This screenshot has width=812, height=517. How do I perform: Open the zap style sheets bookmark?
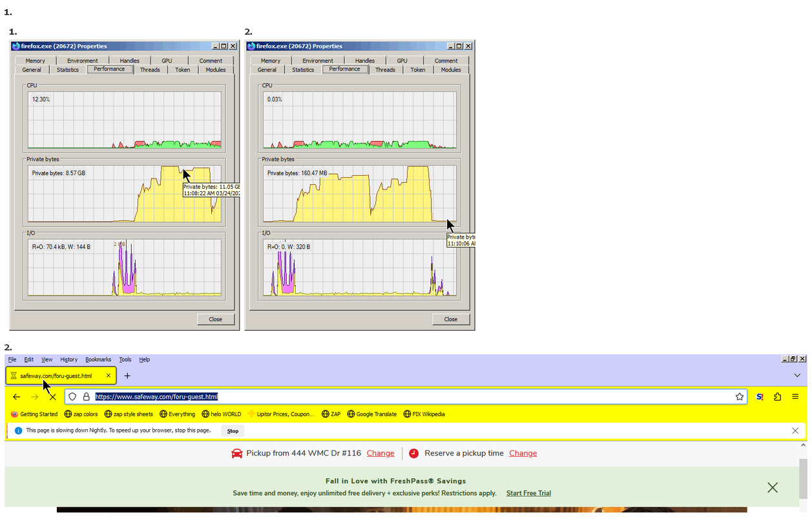(129, 414)
